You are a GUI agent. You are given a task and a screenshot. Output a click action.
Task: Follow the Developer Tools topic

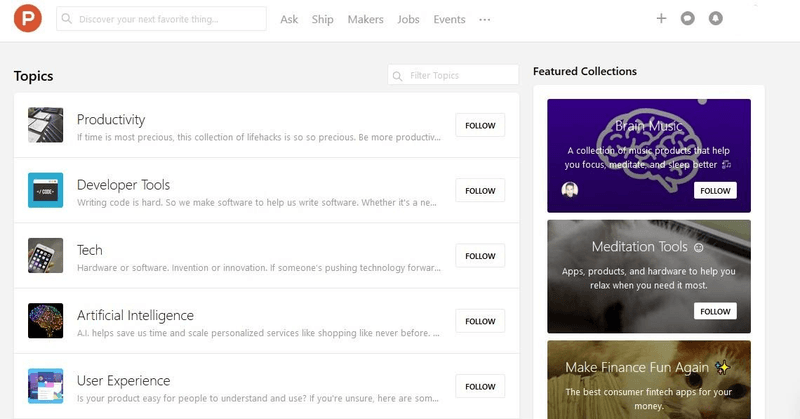(480, 190)
